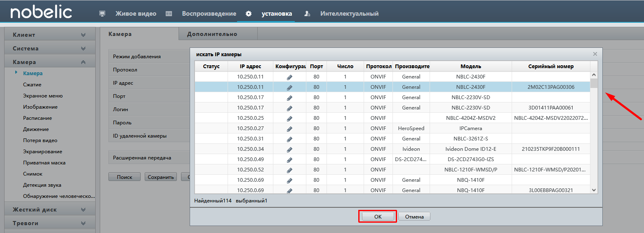Viewport: 644px width, 233px height.
Task: Open the установка tab
Action: coord(277,14)
